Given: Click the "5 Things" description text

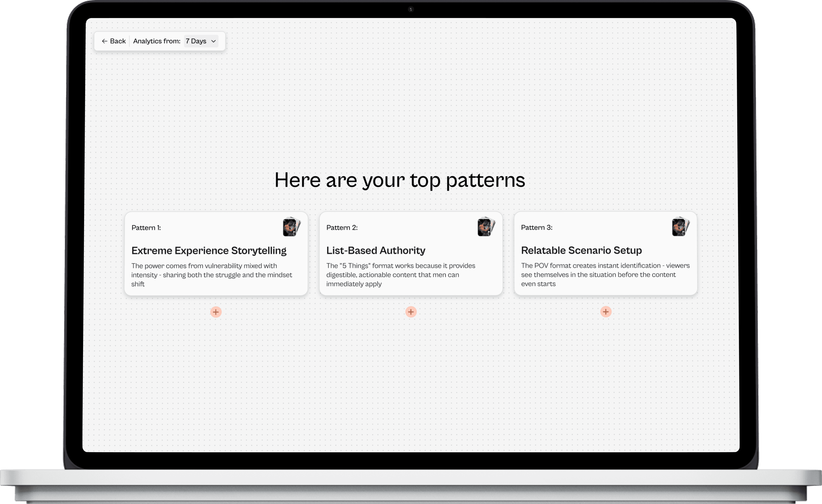Looking at the screenshot, I should [400, 275].
